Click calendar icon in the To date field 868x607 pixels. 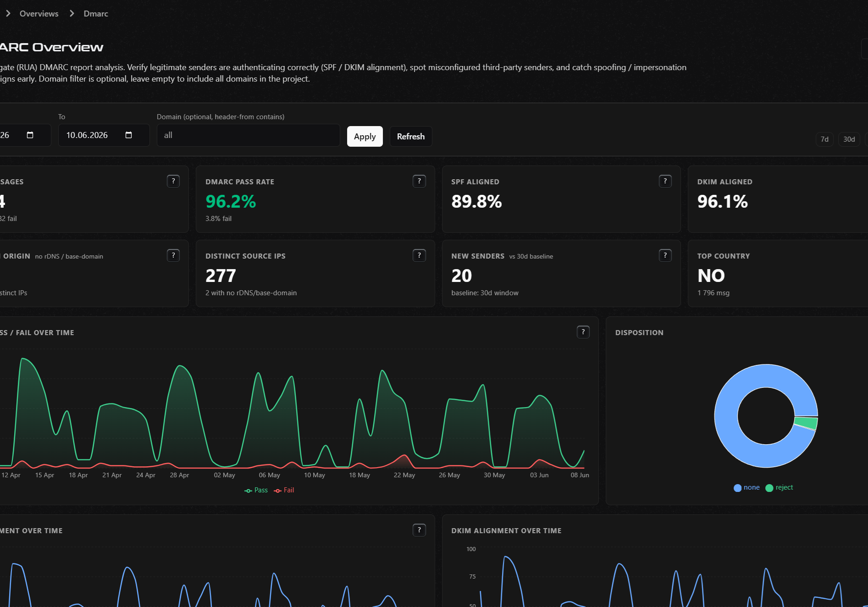coord(129,135)
